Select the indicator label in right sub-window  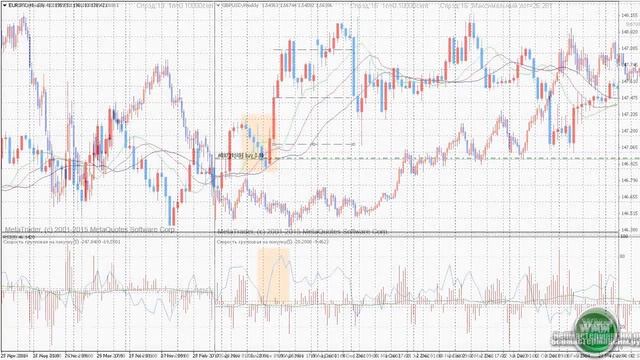point(273,242)
